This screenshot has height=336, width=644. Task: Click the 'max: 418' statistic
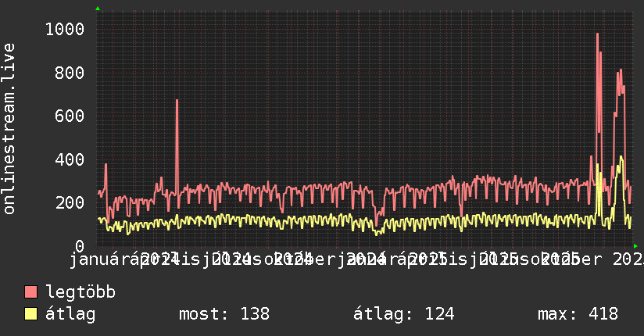tap(578, 314)
